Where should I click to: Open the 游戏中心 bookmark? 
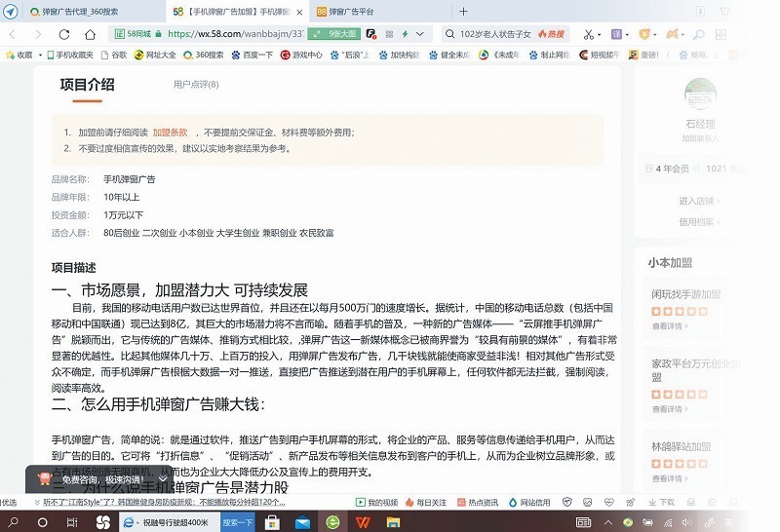(301, 55)
